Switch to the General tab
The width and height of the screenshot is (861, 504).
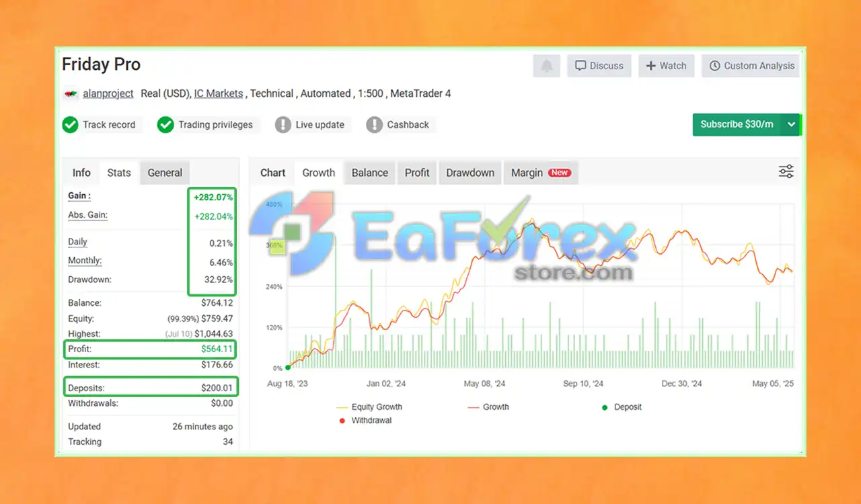[x=165, y=173]
